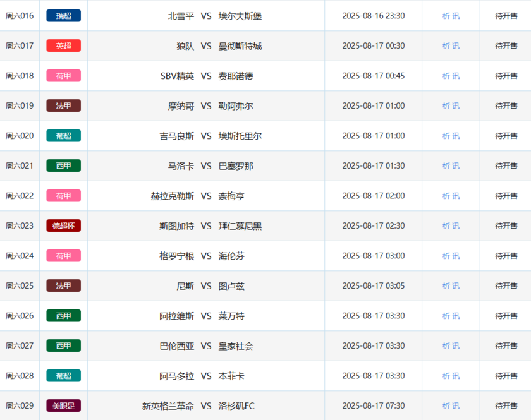Select team name 拜仁慕尼黑
The height and width of the screenshot is (420, 531).
[x=240, y=225]
